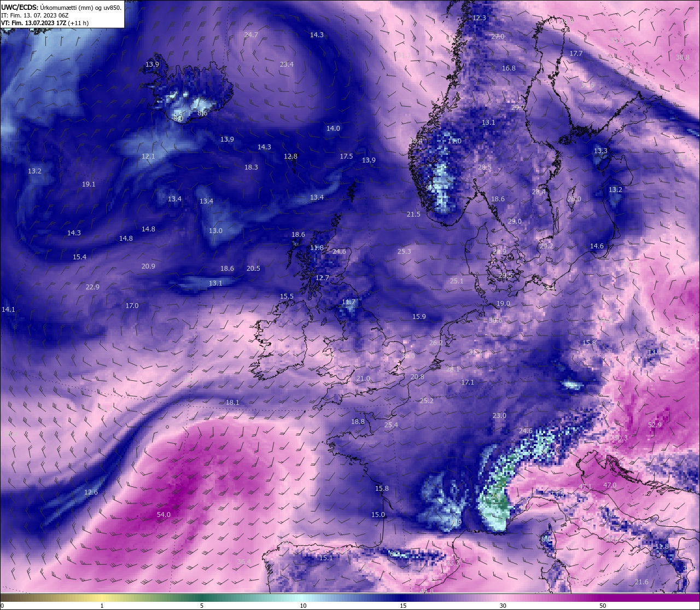Viewport: 700px width, 610px height.
Task: Click the 13.3 value near the Baltic states
Action: click(600, 151)
